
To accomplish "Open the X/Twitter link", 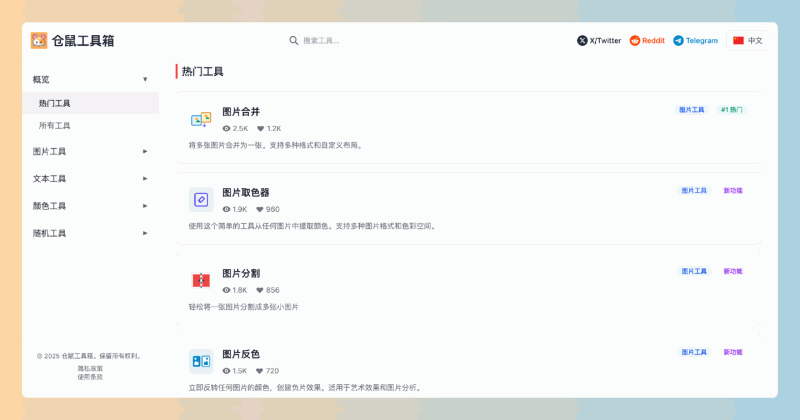I will [x=599, y=40].
